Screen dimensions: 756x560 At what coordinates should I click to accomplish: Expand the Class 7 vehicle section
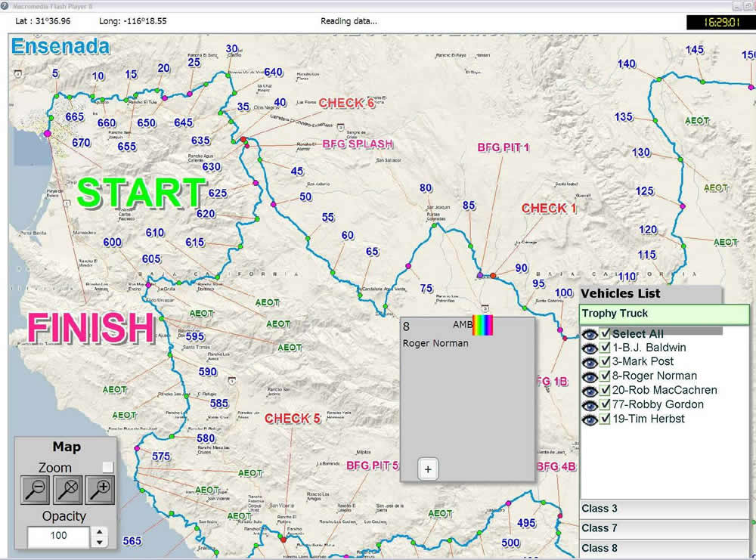coord(665,529)
